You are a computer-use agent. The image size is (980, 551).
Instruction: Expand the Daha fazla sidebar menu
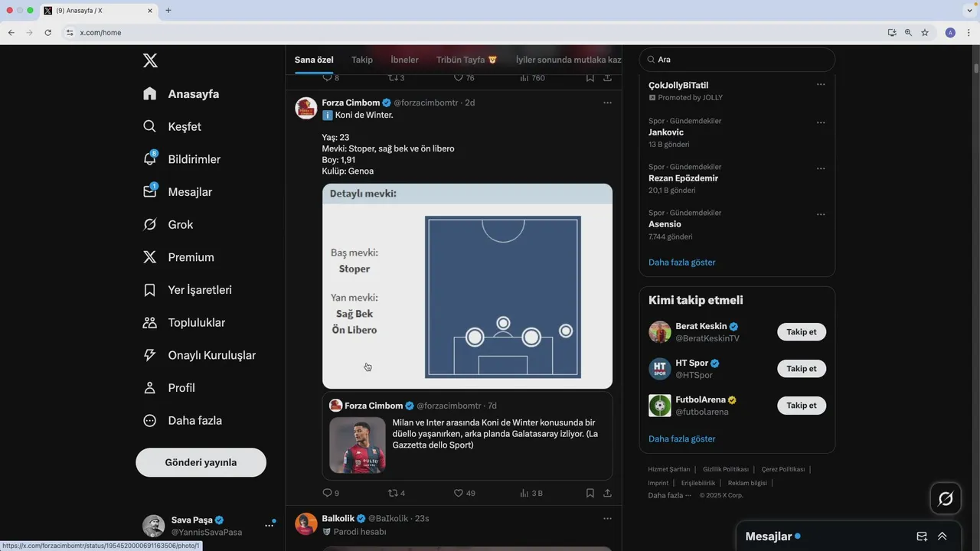(x=182, y=420)
